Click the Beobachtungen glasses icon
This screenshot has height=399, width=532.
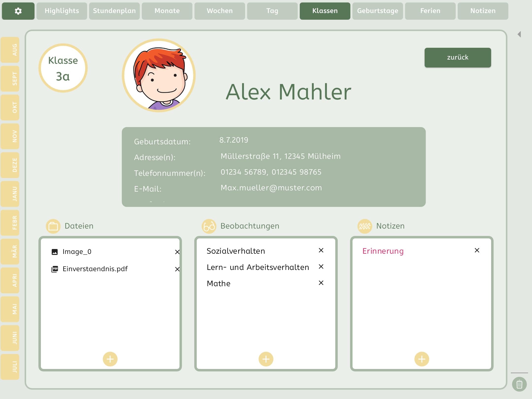[x=209, y=226]
